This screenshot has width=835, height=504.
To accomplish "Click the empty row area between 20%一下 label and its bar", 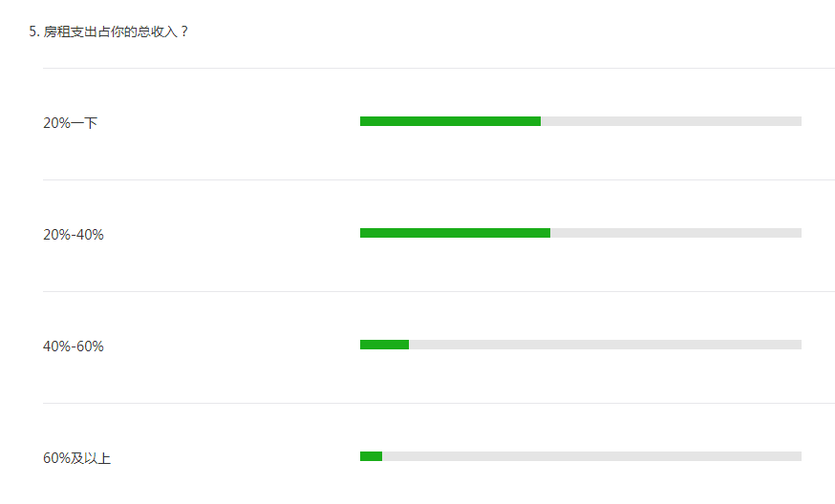I will point(229,123).
